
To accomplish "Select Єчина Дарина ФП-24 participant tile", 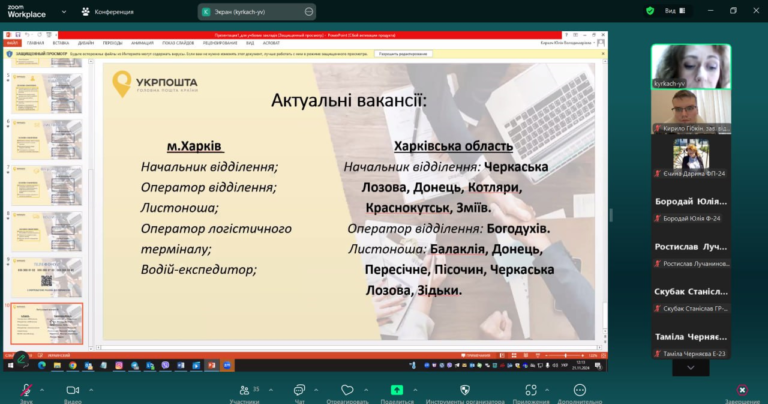I will pos(691,157).
